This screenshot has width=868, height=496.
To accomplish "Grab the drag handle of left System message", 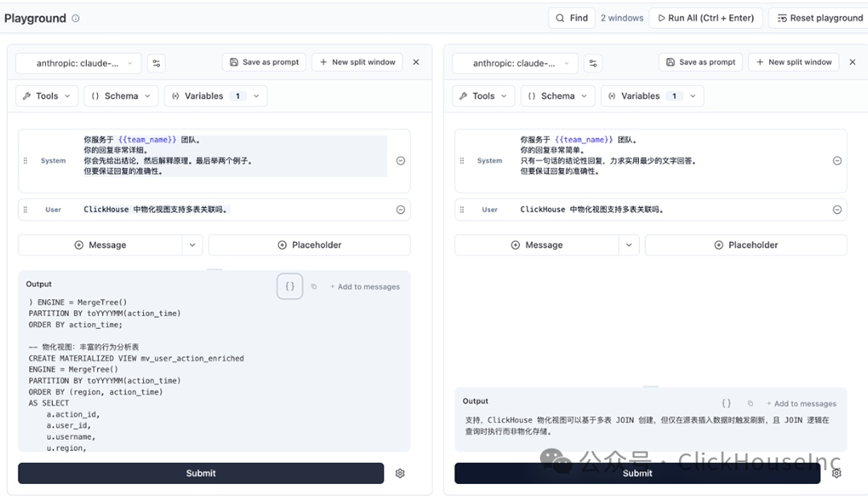I will tap(26, 161).
